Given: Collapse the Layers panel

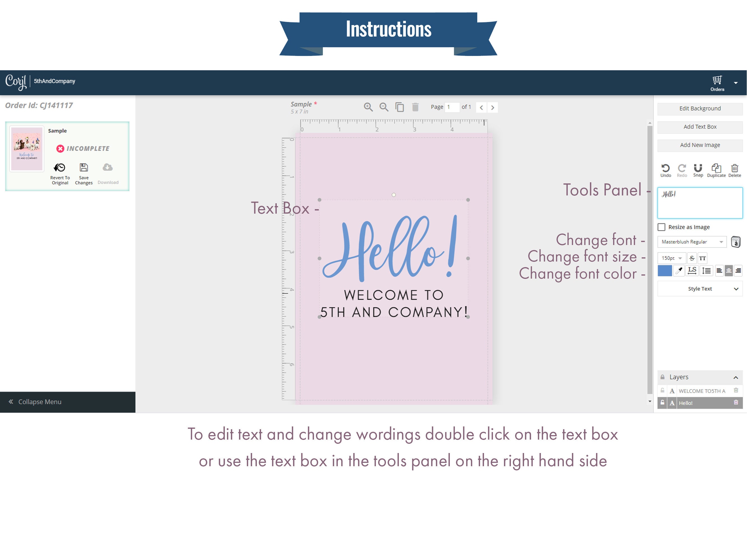Looking at the screenshot, I should click(736, 377).
